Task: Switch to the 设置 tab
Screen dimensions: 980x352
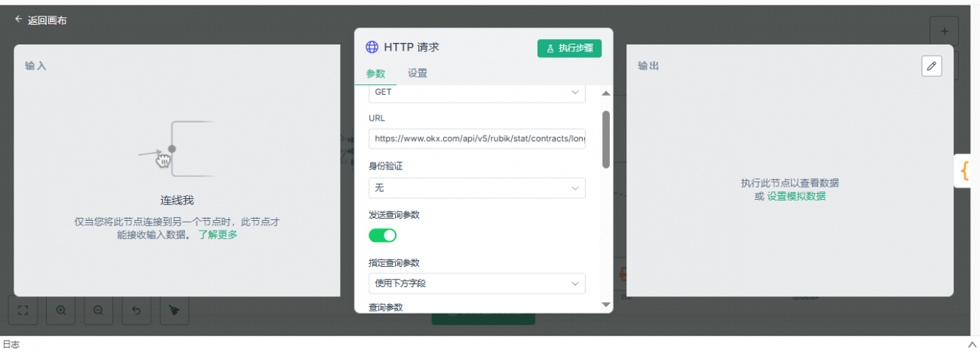Action: coord(418,73)
